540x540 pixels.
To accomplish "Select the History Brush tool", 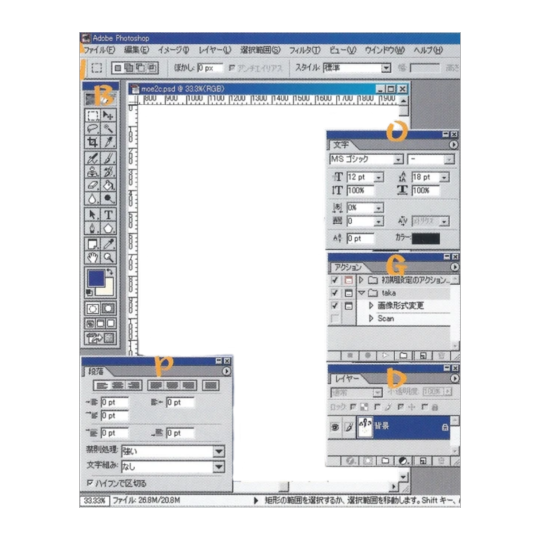I will coord(108,172).
